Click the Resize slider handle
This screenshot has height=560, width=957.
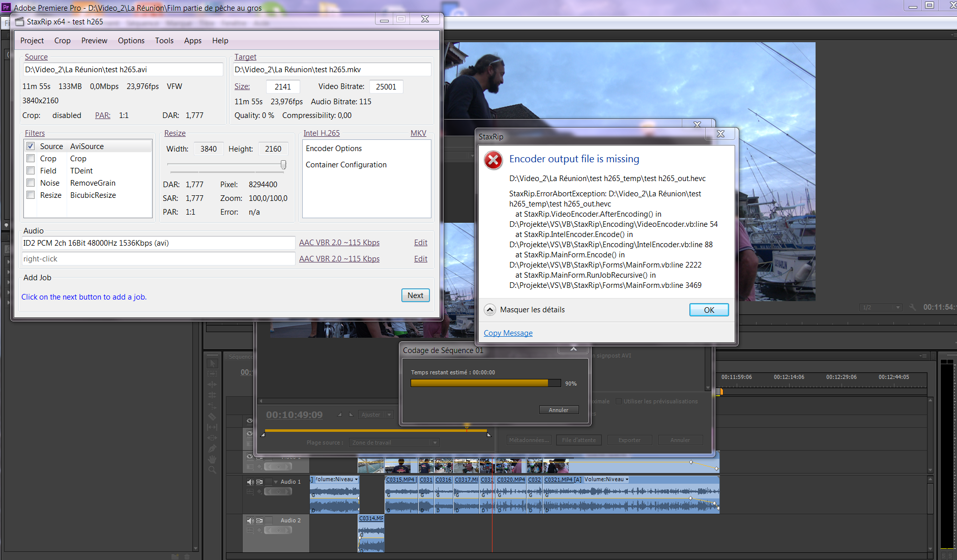[283, 164]
